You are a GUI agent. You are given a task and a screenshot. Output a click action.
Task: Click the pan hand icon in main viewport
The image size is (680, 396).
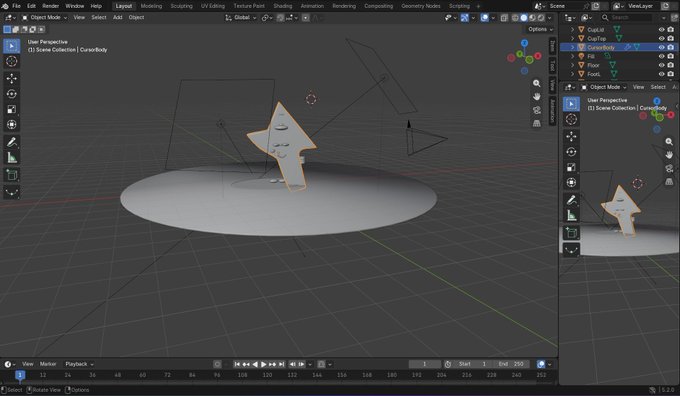(536, 96)
